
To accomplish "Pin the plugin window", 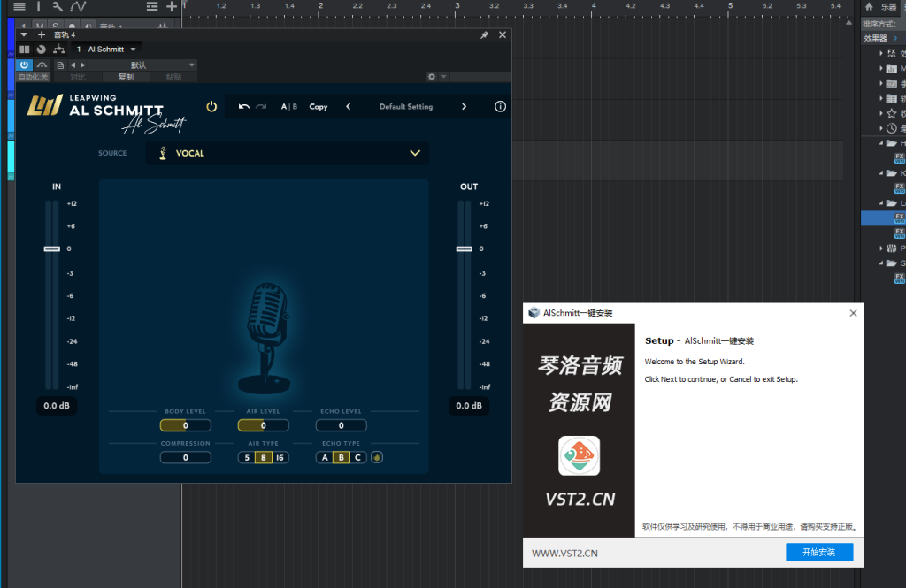I will coord(484,35).
